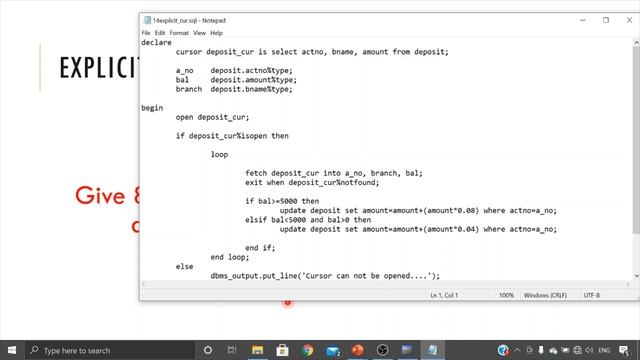The width and height of the screenshot is (640, 360).
Task: Open the battery status tray icon
Action: click(x=565, y=350)
